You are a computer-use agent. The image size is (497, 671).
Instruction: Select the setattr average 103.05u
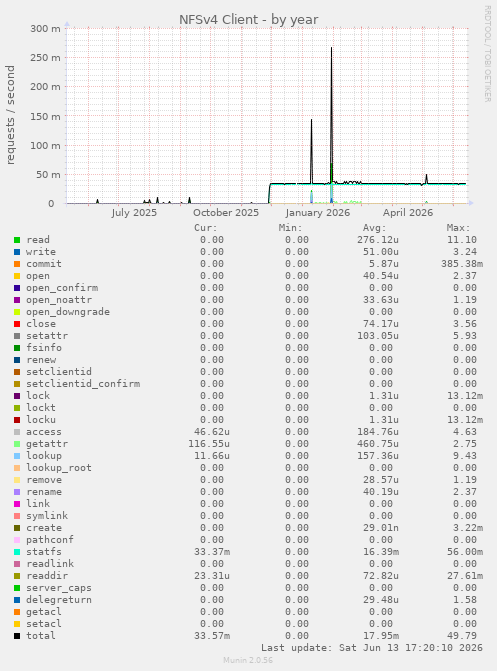coord(378,336)
